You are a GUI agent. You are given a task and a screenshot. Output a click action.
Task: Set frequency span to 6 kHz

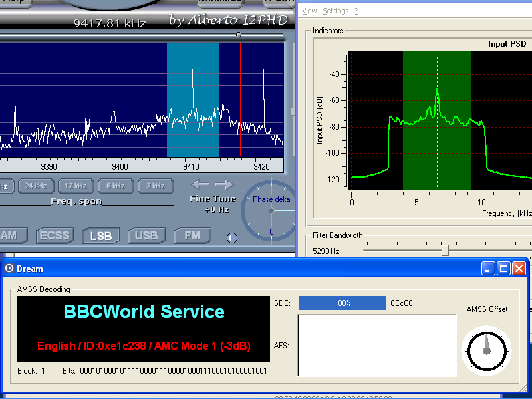pyautogui.click(x=115, y=186)
